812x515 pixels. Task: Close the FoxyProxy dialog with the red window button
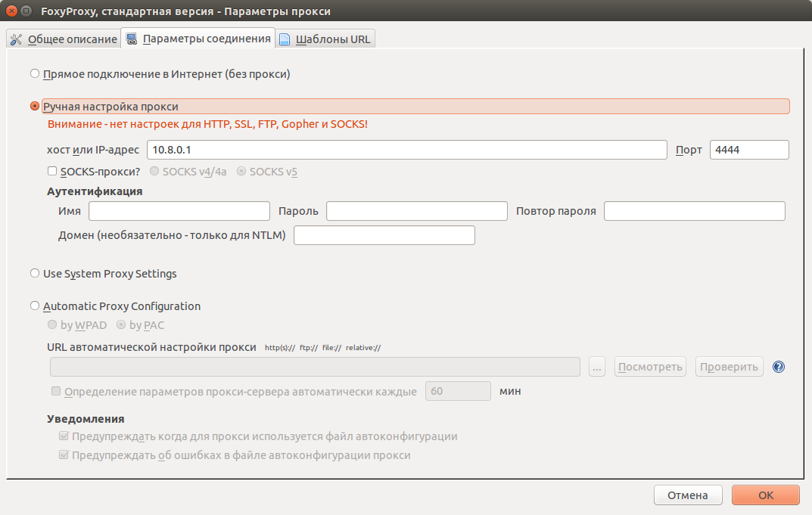coord(11,11)
